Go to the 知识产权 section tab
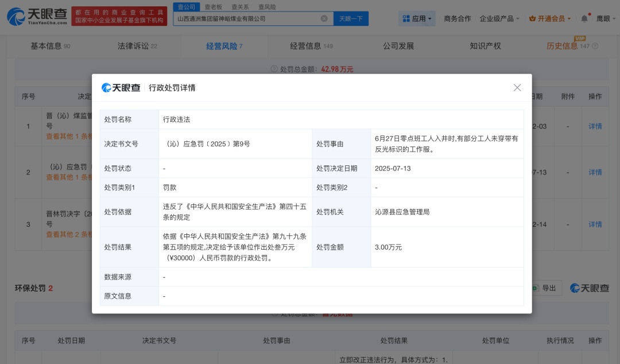Screen dimensions: 620x364 pos(485,46)
